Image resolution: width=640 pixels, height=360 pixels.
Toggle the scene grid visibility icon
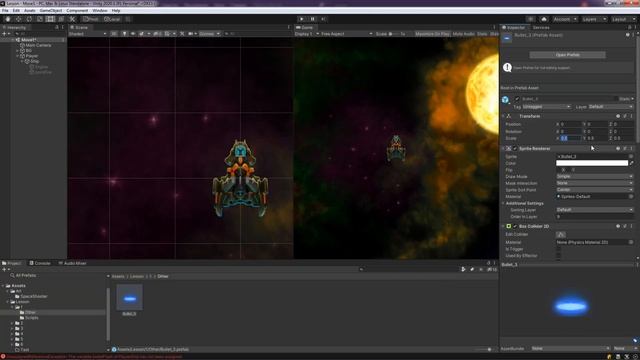coord(168,34)
